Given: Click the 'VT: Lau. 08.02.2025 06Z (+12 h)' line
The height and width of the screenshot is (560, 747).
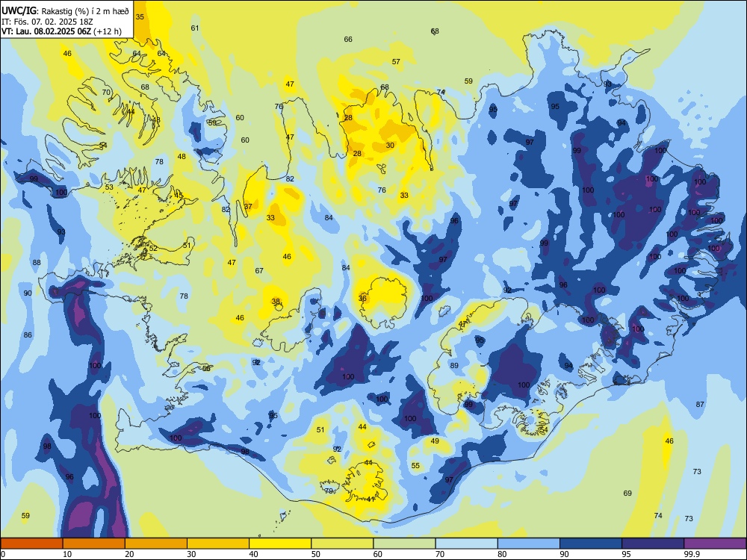Looking at the screenshot, I should click(61, 31).
